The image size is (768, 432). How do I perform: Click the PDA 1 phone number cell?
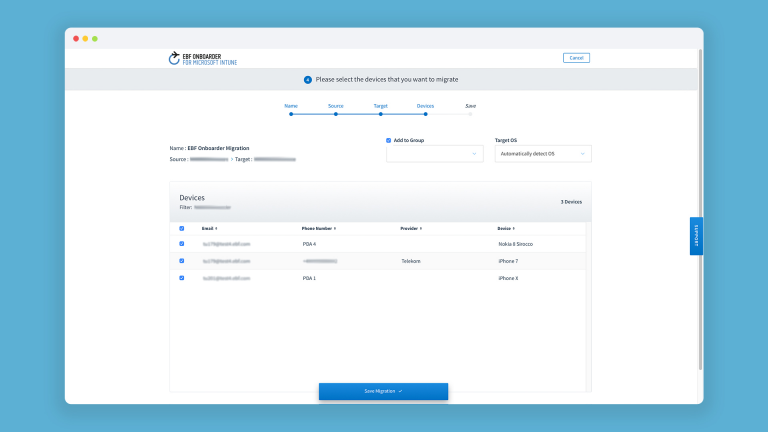(x=309, y=278)
